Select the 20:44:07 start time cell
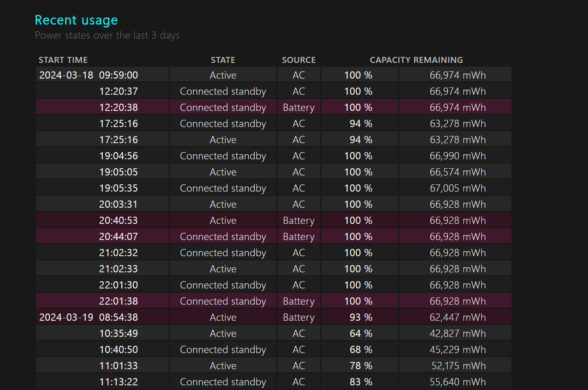 [102, 237]
